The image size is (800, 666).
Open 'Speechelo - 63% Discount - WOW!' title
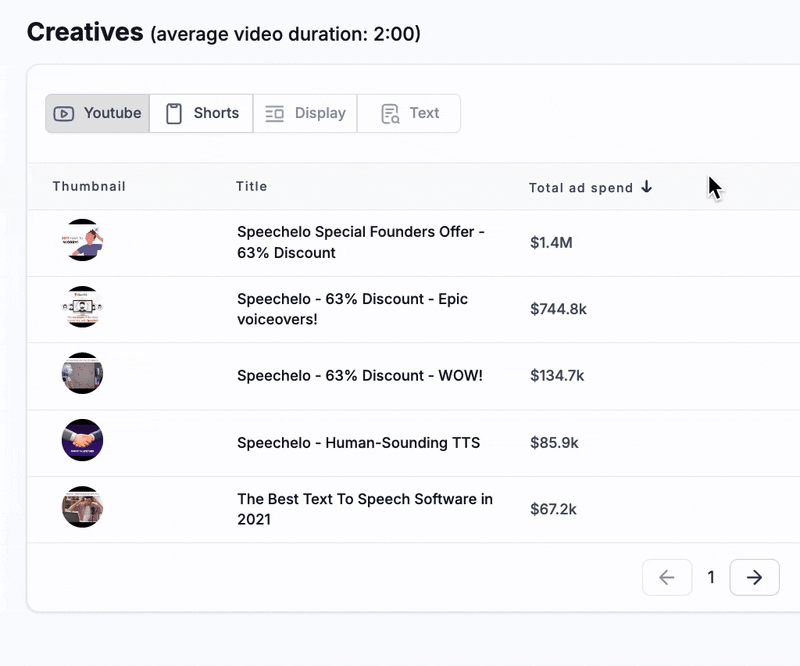click(360, 376)
